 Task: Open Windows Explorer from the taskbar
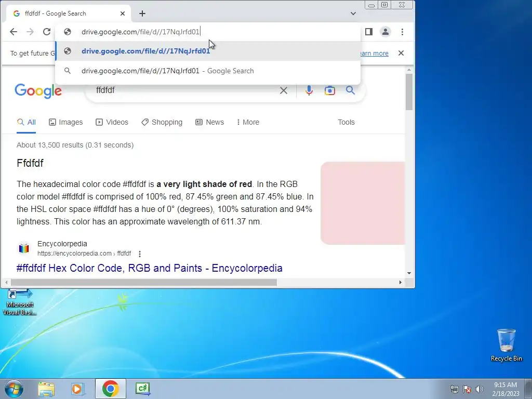[46, 389]
